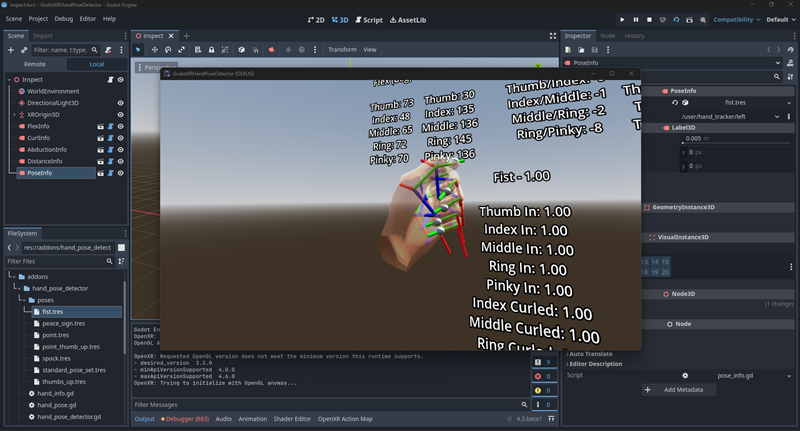The image size is (800, 431).
Task: Select the Move Mode tool
Action: click(x=154, y=49)
